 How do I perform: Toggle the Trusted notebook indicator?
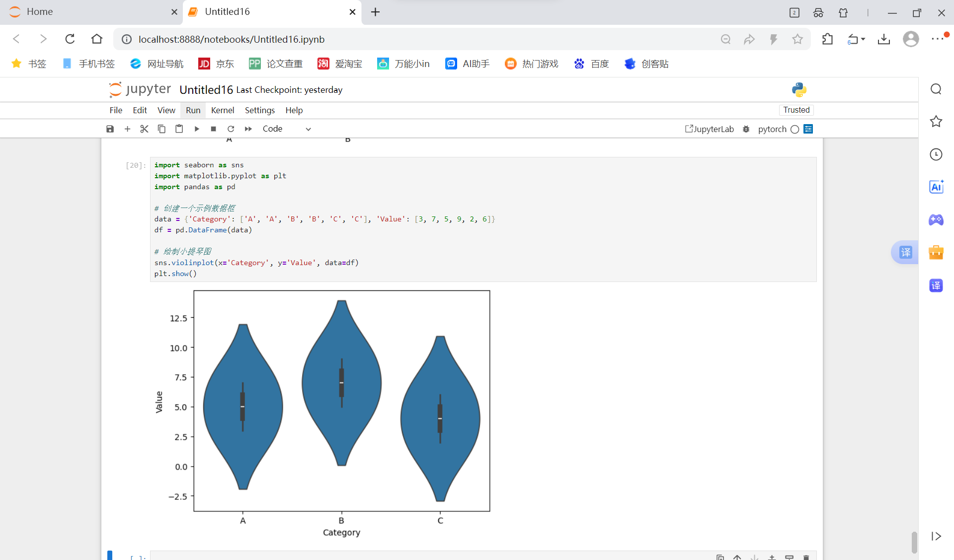796,110
